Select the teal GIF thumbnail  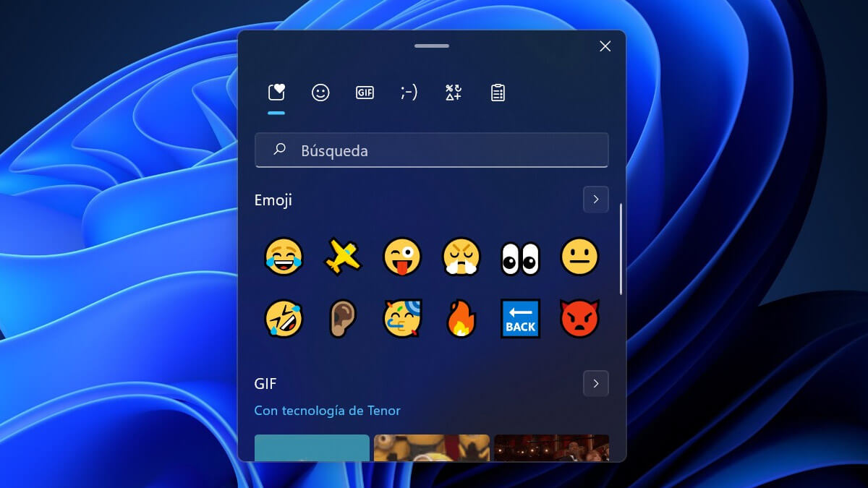[312, 448]
